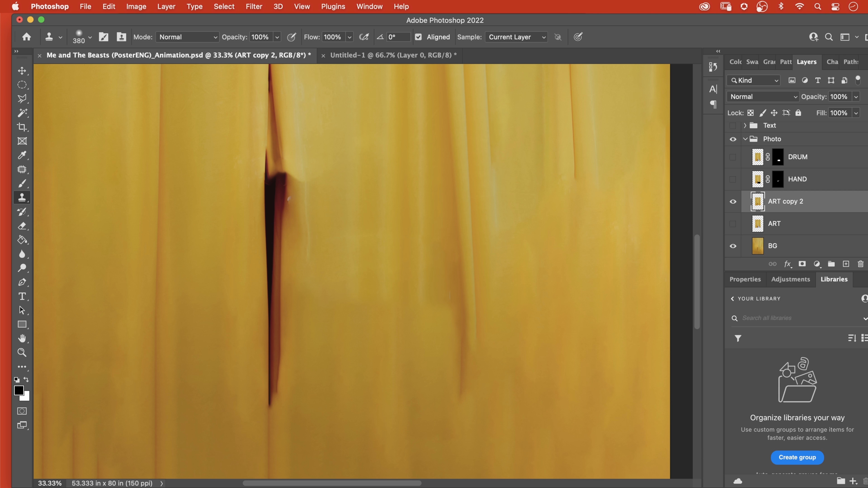
Task: Open macOS Spotlight search icon
Action: tap(817, 6)
